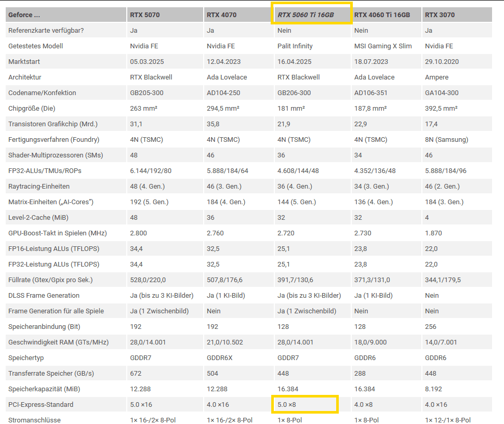Click boost clock 2.800
This screenshot has height=424, width=504.
point(138,233)
